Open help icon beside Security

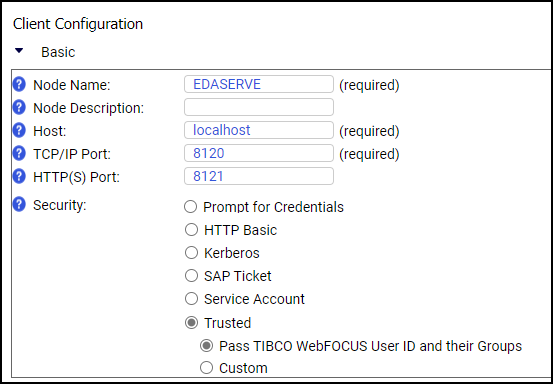(19, 205)
